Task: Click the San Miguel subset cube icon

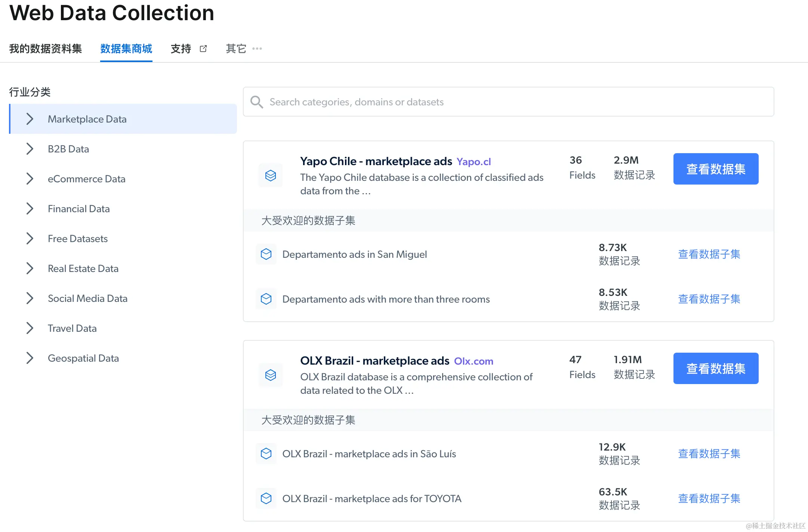Action: [x=266, y=254]
